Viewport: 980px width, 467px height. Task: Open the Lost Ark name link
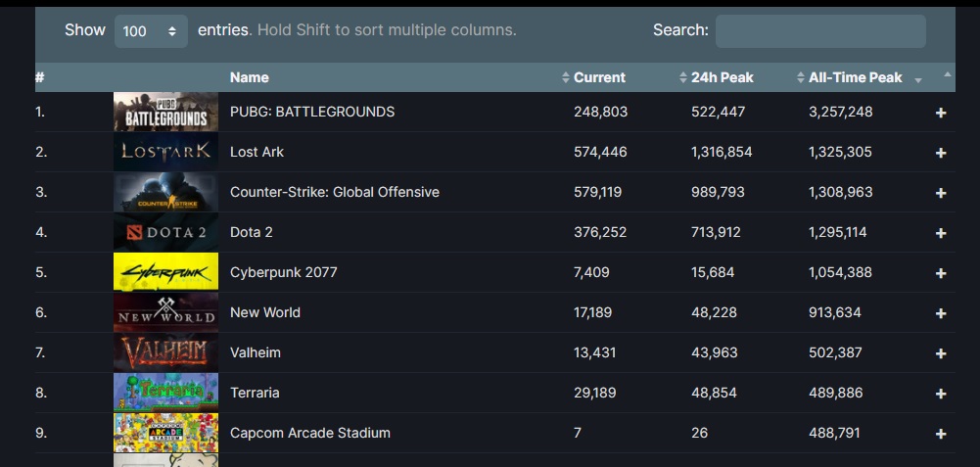click(257, 152)
